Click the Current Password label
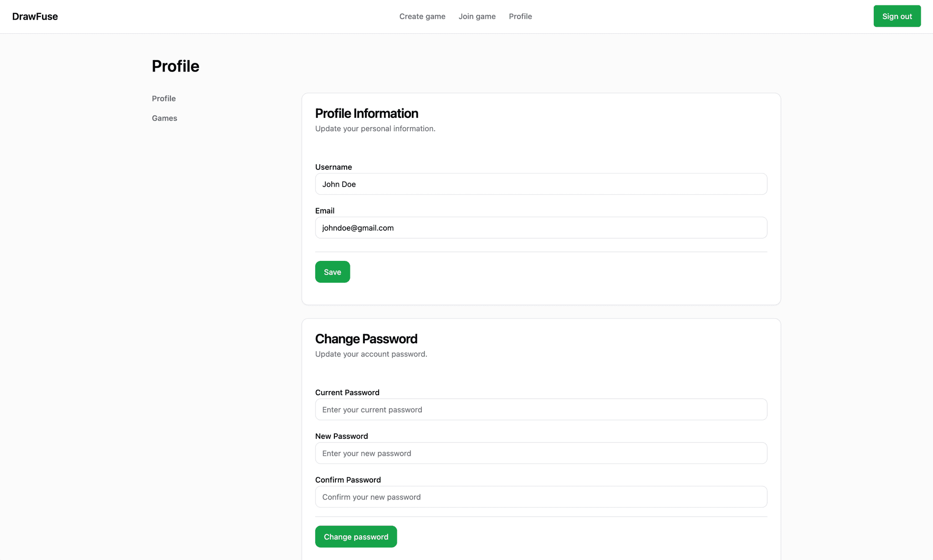The height and width of the screenshot is (560, 933). click(x=347, y=392)
